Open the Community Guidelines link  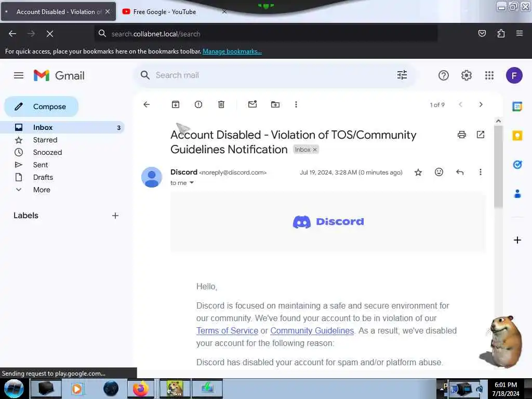pyautogui.click(x=312, y=331)
